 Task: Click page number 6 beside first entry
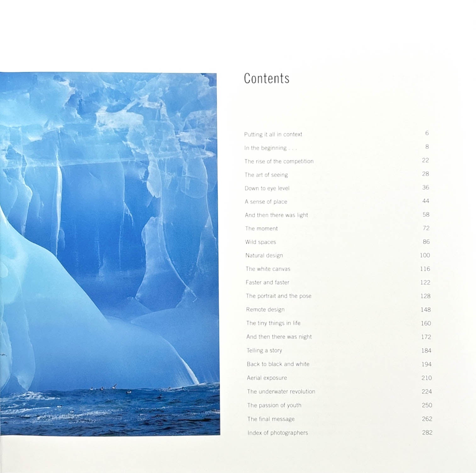pos(427,133)
